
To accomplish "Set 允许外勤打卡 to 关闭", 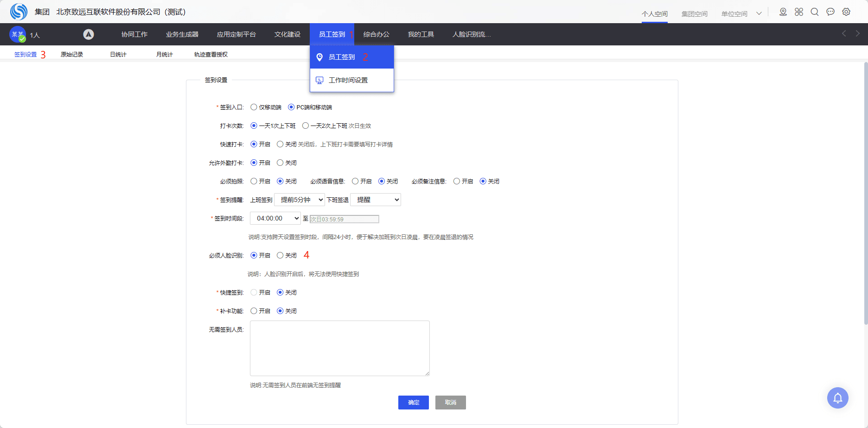I will (280, 163).
